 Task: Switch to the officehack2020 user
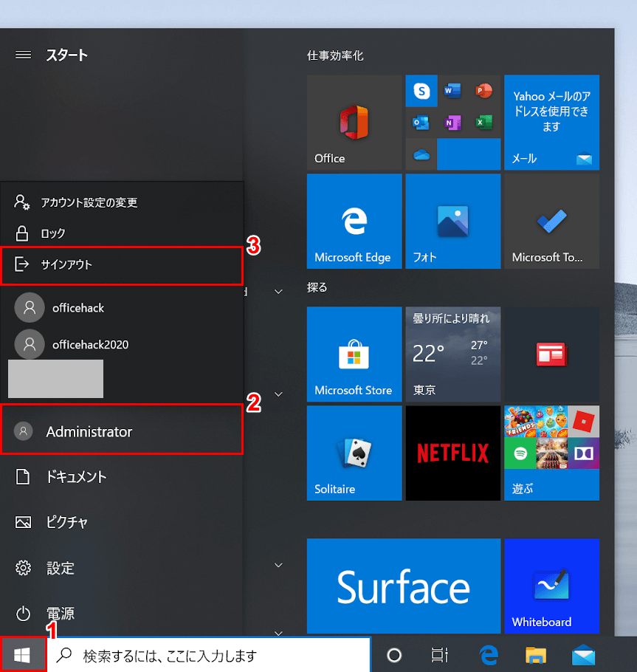click(x=90, y=344)
